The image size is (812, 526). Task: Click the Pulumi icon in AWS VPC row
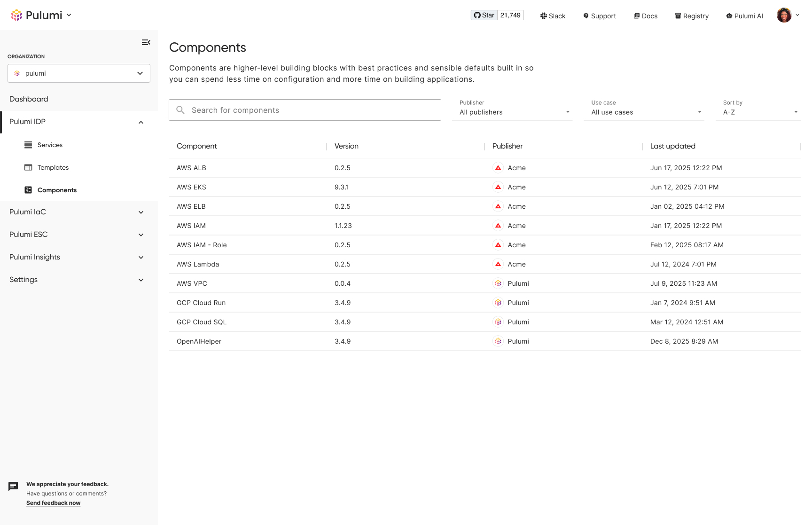click(498, 283)
